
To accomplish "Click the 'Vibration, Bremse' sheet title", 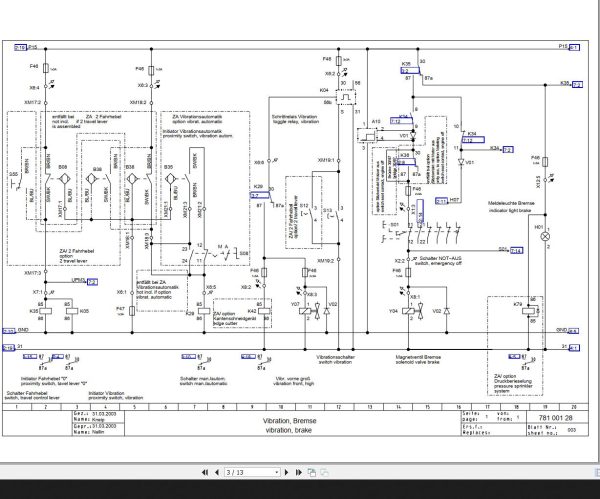I will pos(289,421).
